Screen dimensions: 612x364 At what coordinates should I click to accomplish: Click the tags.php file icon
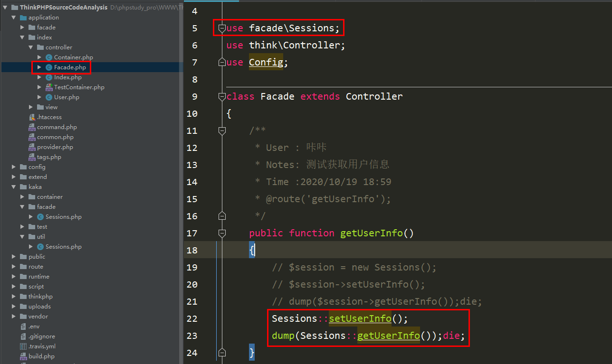[x=32, y=157]
